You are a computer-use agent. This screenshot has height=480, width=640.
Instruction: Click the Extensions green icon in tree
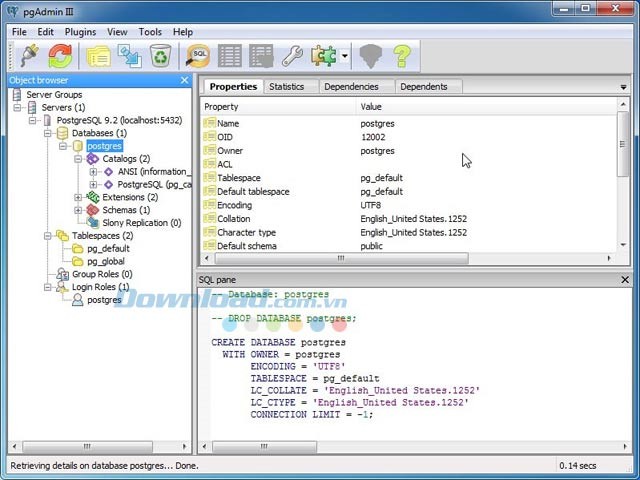tap(93, 198)
